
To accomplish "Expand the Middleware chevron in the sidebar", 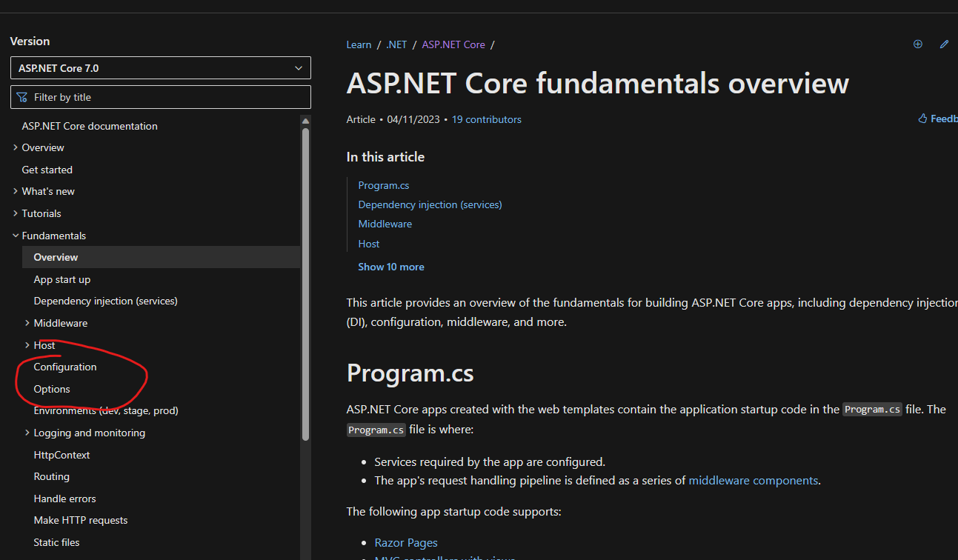I will click(27, 323).
